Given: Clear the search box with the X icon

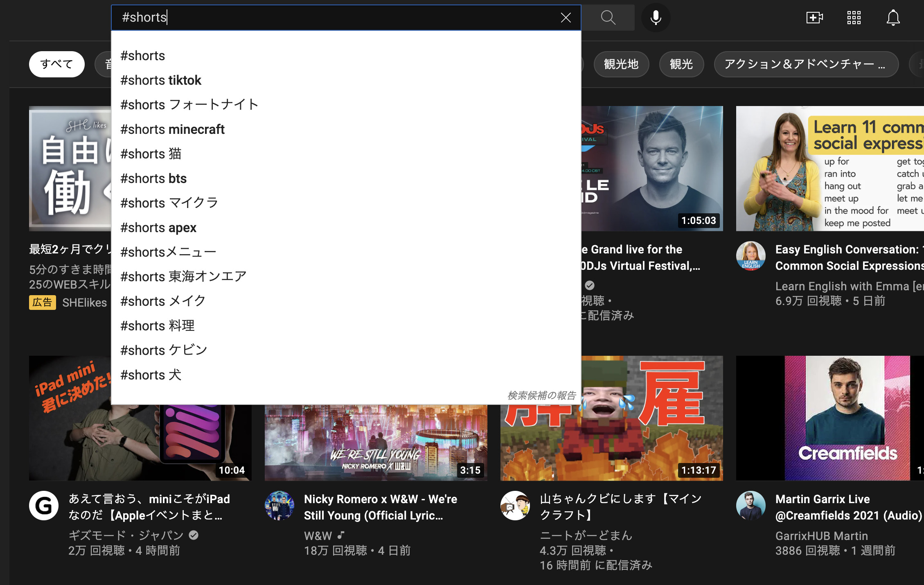Looking at the screenshot, I should [x=566, y=18].
